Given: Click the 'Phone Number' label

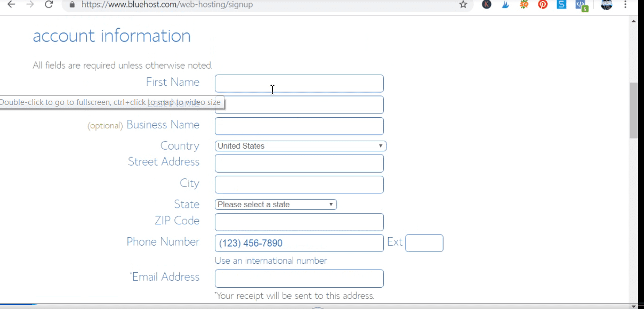Looking at the screenshot, I should pos(163,242).
